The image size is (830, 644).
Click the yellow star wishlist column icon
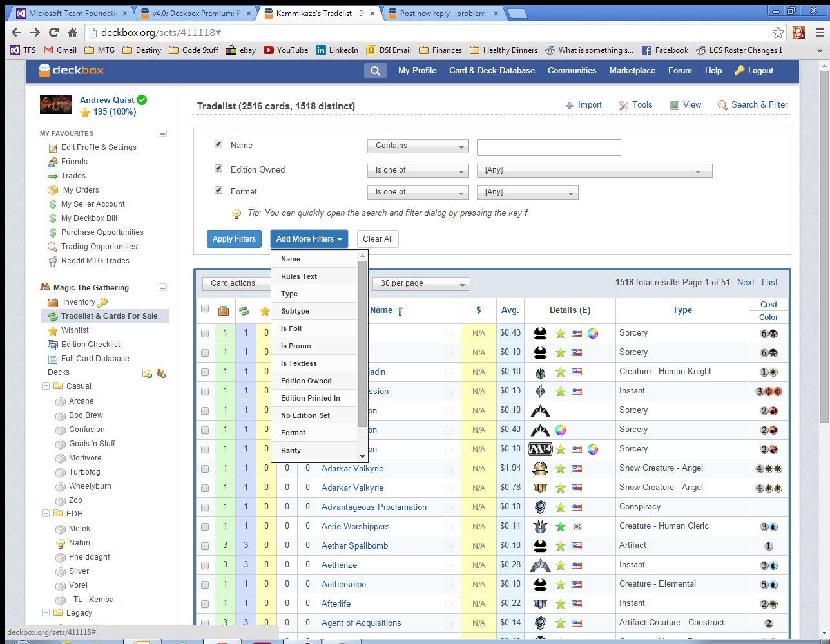click(265, 311)
